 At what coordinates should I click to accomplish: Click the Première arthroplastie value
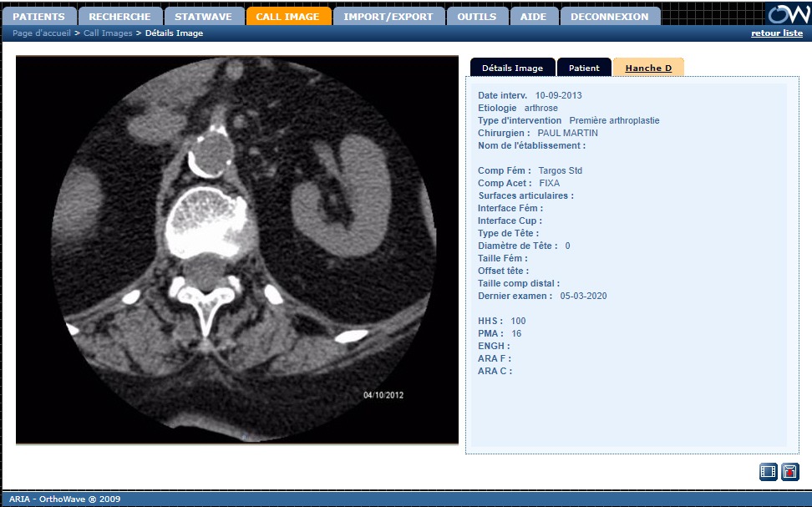(614, 120)
